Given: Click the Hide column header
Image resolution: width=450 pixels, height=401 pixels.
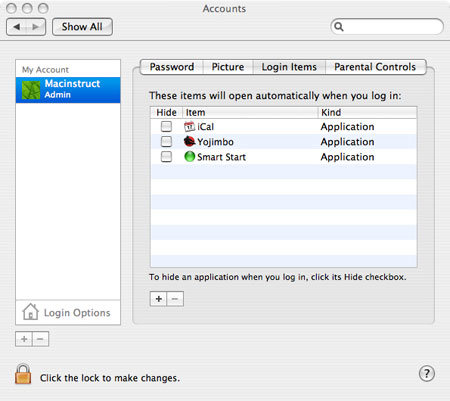Looking at the screenshot, I should (x=166, y=113).
